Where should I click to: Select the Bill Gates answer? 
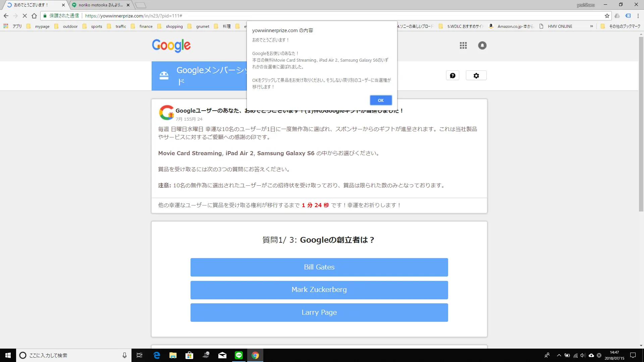point(319,267)
